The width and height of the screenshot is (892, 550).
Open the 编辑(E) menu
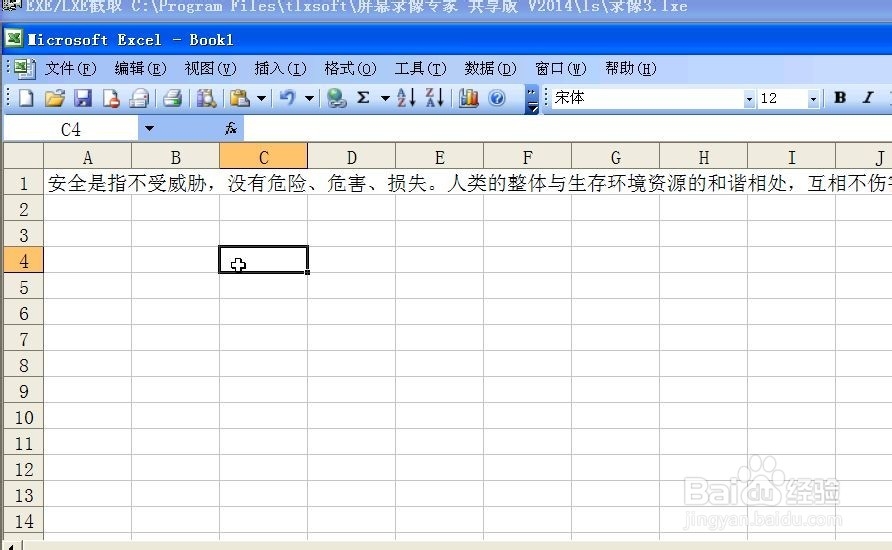pos(140,69)
